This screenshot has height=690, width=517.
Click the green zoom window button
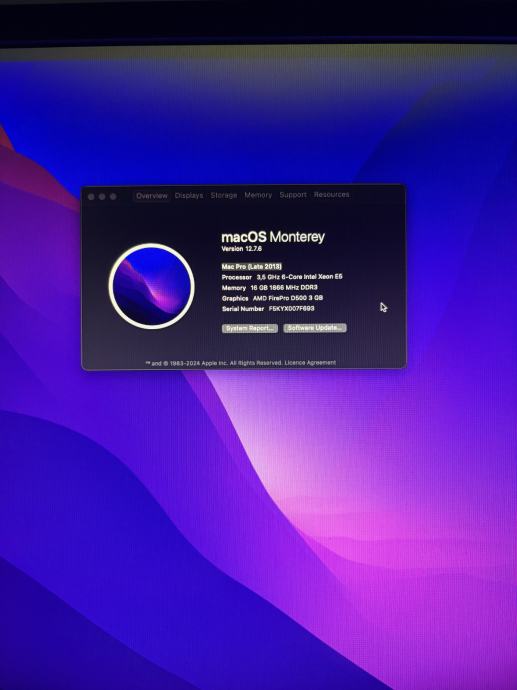(x=113, y=197)
